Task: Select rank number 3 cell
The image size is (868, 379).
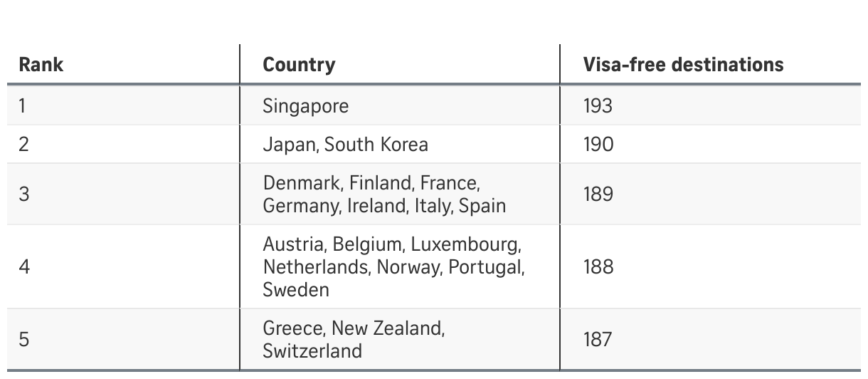Action: [23, 194]
